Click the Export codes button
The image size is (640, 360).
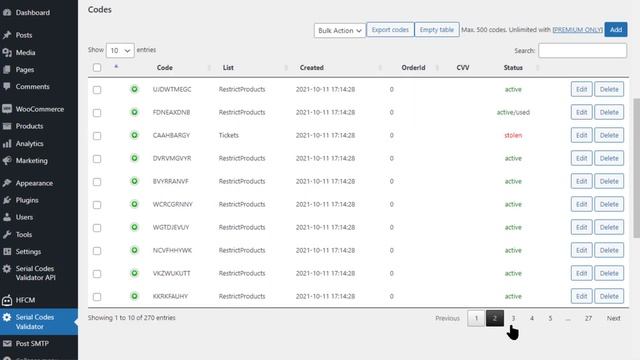tap(390, 30)
